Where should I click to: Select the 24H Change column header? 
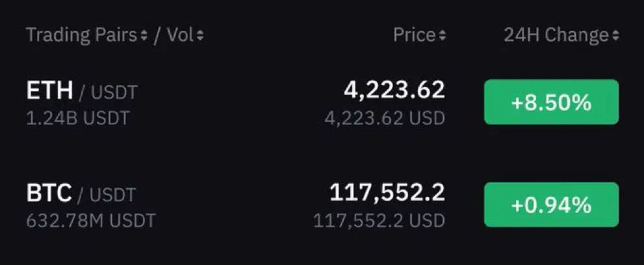pos(556,35)
